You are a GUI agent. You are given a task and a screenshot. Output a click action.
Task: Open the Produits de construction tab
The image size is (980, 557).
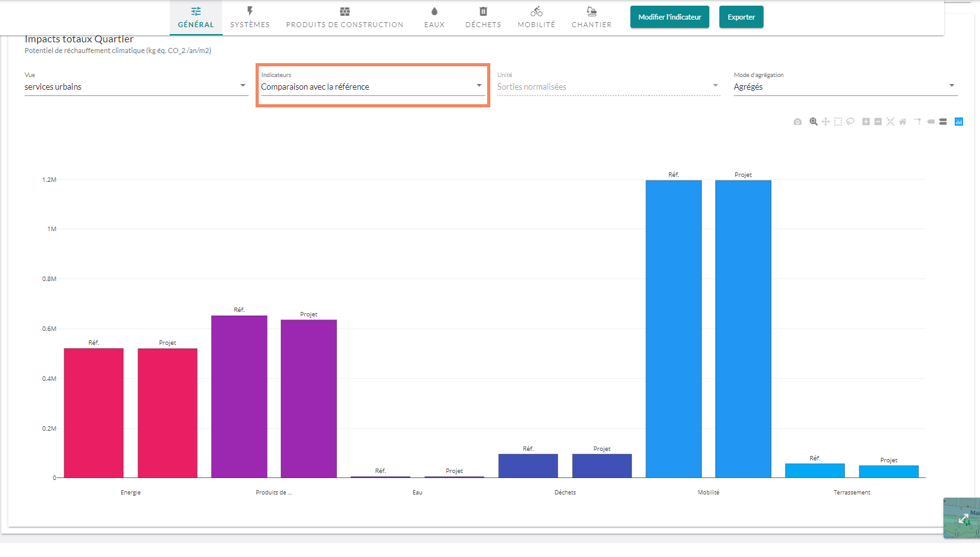[x=345, y=18]
